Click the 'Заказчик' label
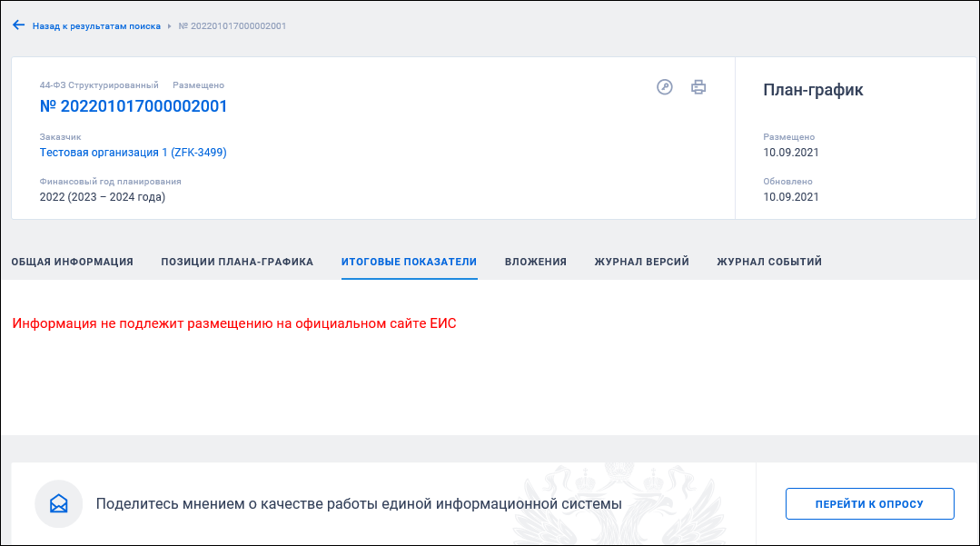 click(61, 137)
